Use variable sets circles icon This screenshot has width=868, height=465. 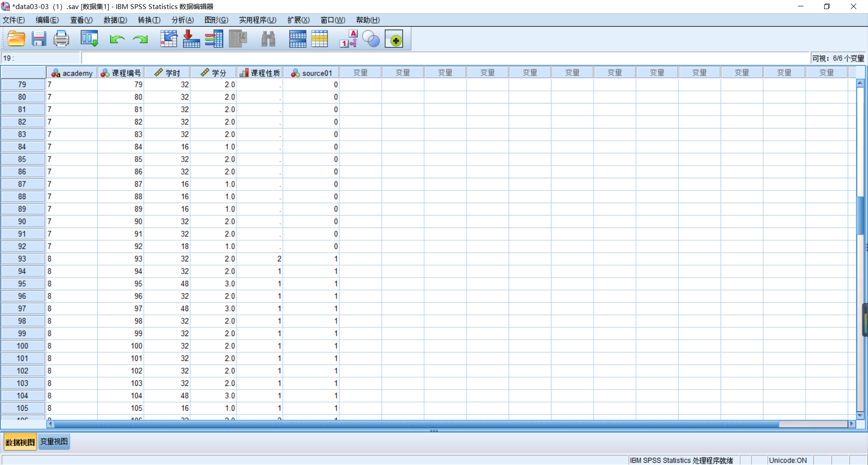pyautogui.click(x=371, y=39)
